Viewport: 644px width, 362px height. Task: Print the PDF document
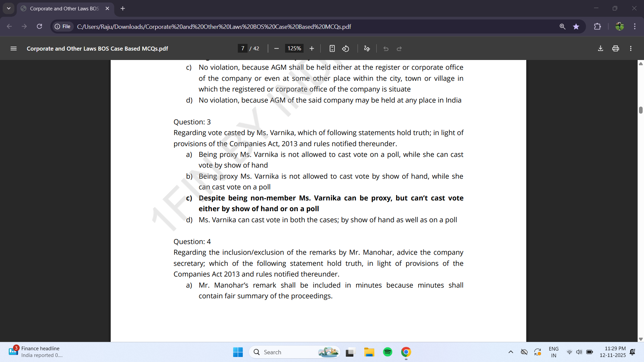pyautogui.click(x=615, y=49)
